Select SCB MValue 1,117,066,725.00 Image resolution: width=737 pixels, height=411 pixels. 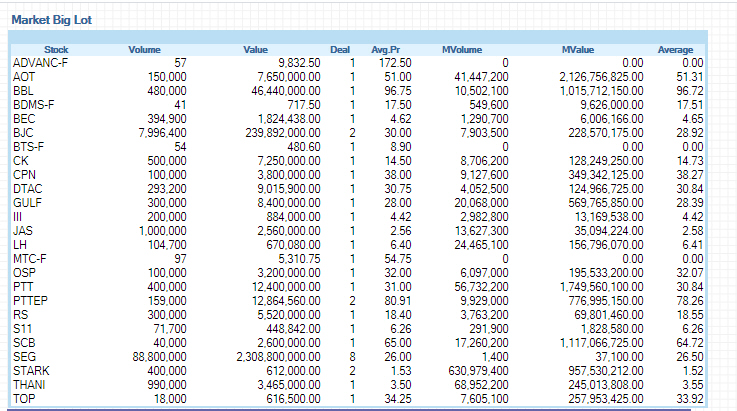point(601,343)
